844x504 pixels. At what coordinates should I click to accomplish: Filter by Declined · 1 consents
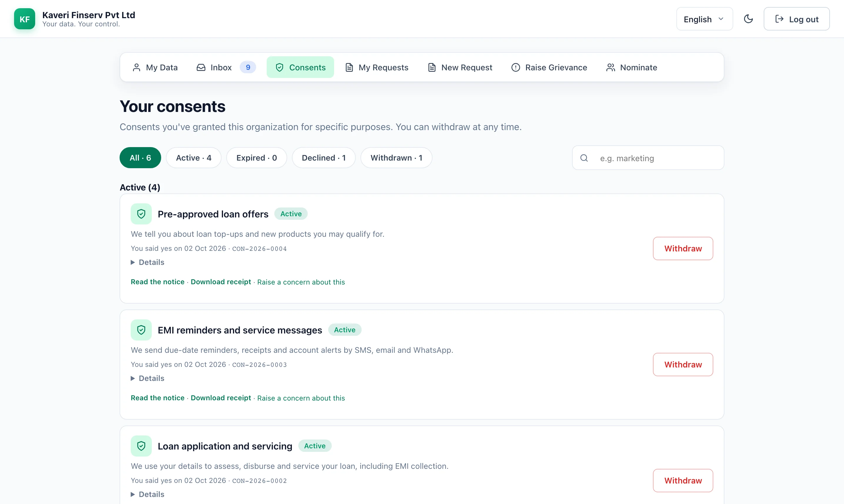[324, 158]
